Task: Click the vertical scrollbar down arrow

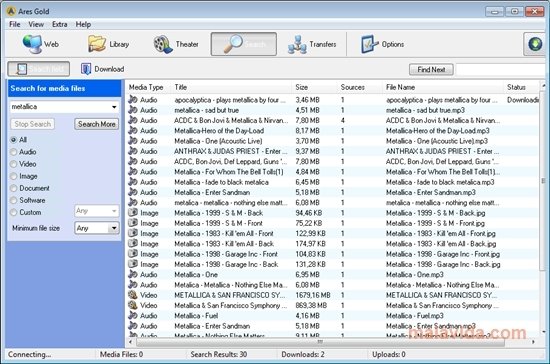Action: point(543,332)
